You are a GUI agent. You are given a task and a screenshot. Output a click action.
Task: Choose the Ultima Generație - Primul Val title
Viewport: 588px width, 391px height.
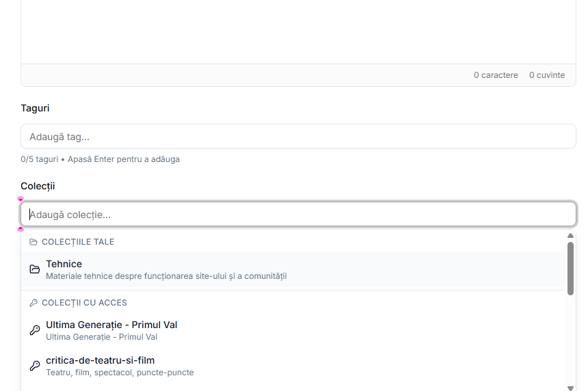click(111, 325)
